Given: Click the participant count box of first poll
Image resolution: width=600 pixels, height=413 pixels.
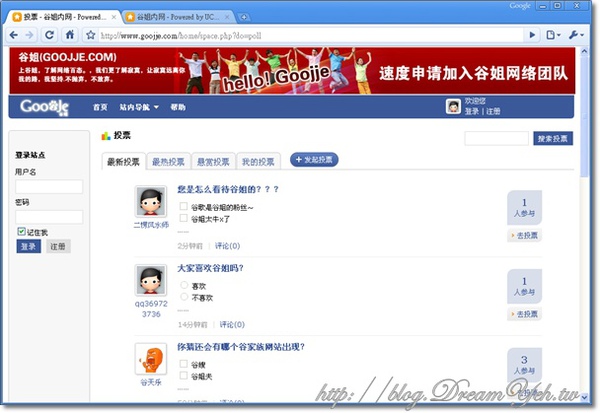Looking at the screenshot, I should point(525,207).
